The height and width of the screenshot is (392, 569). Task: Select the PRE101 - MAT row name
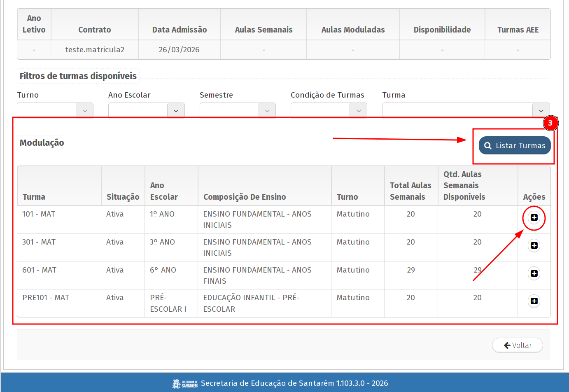(46, 298)
